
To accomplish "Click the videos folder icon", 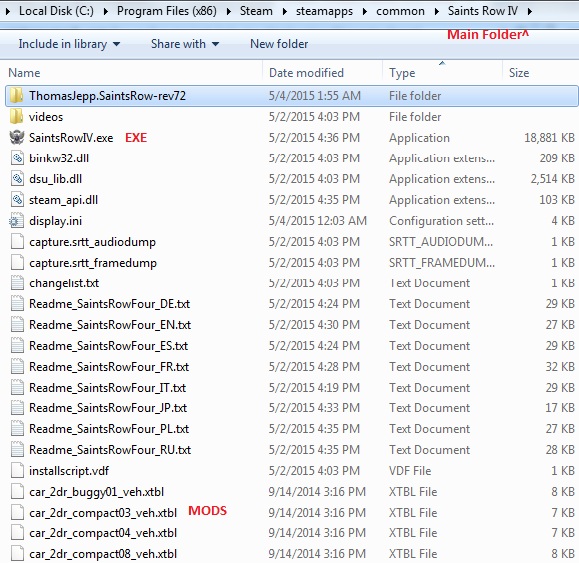I will pos(17,117).
